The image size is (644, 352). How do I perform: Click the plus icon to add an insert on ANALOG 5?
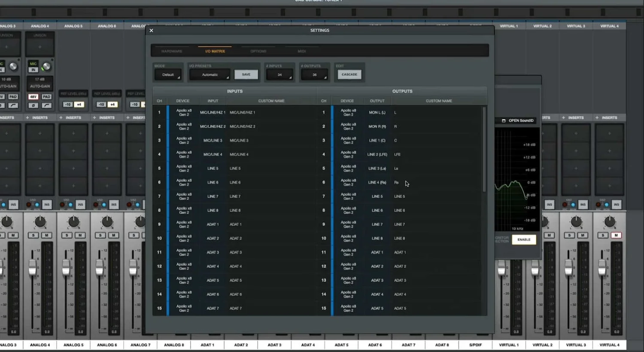pyautogui.click(x=61, y=118)
